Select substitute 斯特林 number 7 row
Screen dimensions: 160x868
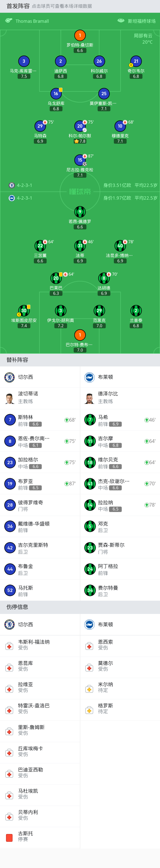(x=40, y=420)
